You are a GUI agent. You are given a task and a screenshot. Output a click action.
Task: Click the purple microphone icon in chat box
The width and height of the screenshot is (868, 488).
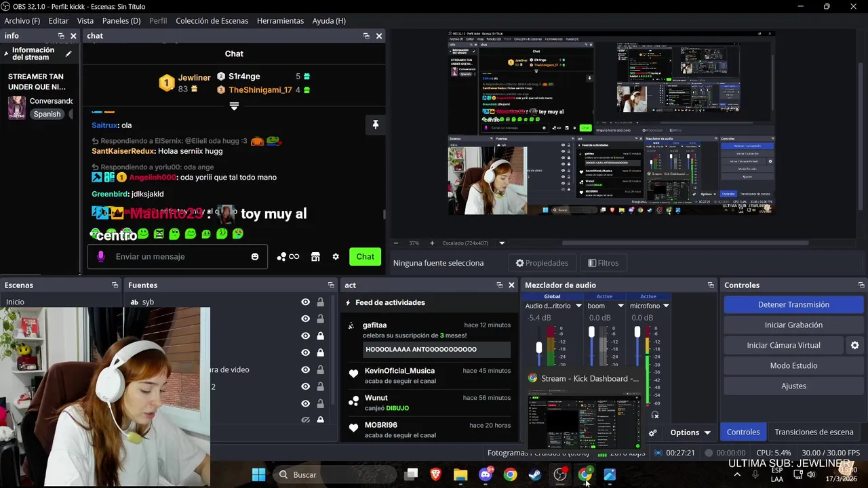point(100,256)
